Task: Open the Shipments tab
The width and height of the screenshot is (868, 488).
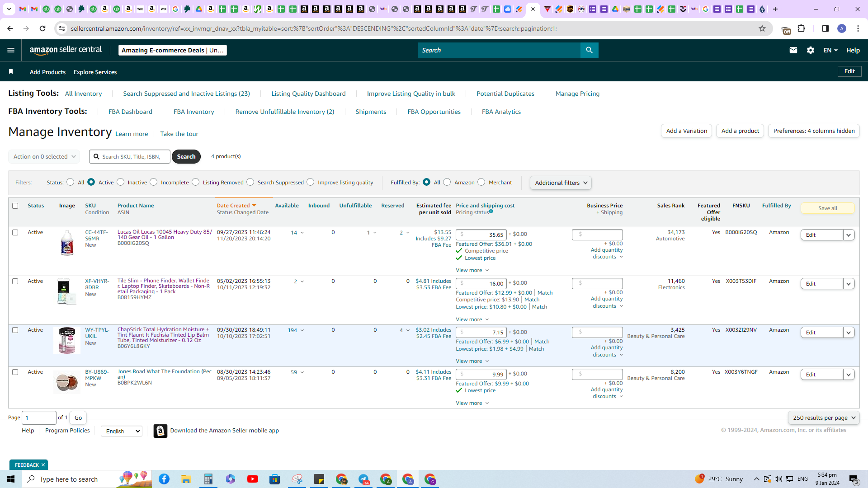Action: click(x=371, y=112)
